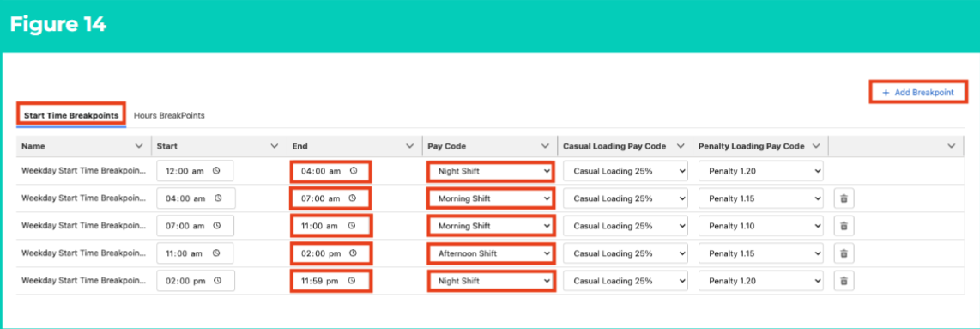Open Pay Code column header chevron
Viewport: 980px width, 329px height.
[545, 146]
